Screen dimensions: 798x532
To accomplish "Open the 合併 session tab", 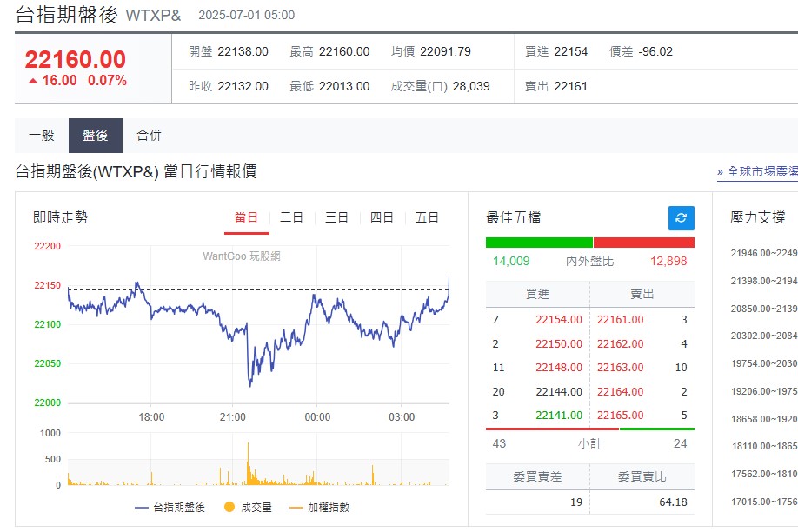I will [x=150, y=136].
